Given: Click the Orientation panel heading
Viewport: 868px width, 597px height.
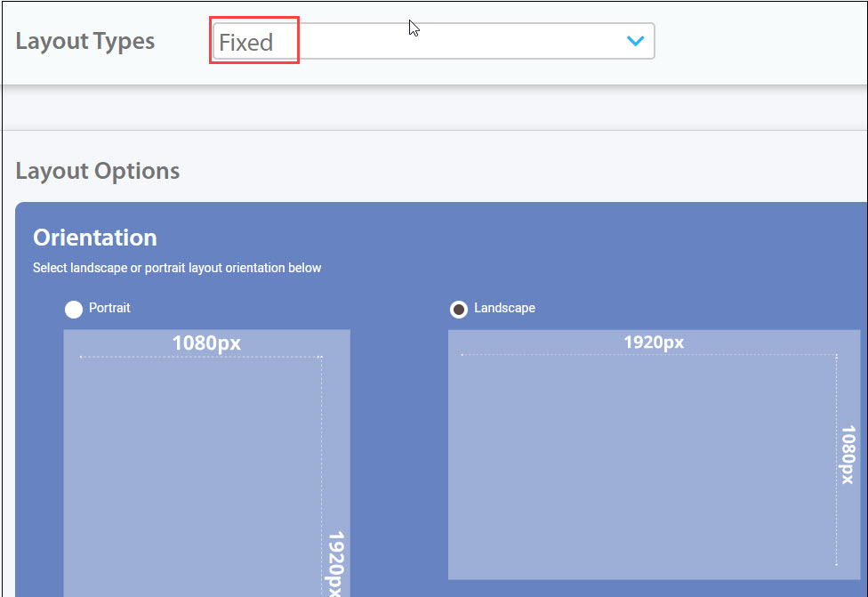Looking at the screenshot, I should [x=94, y=238].
